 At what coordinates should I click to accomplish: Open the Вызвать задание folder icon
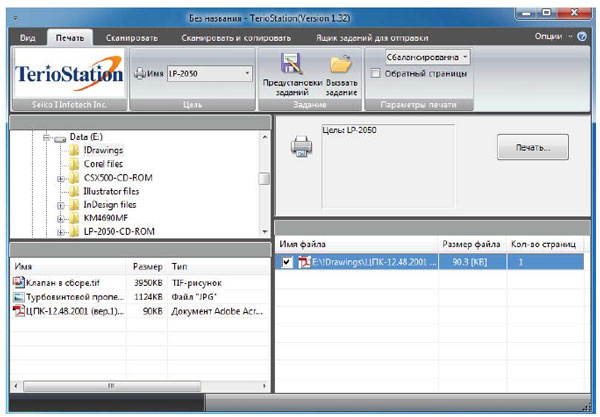341,66
